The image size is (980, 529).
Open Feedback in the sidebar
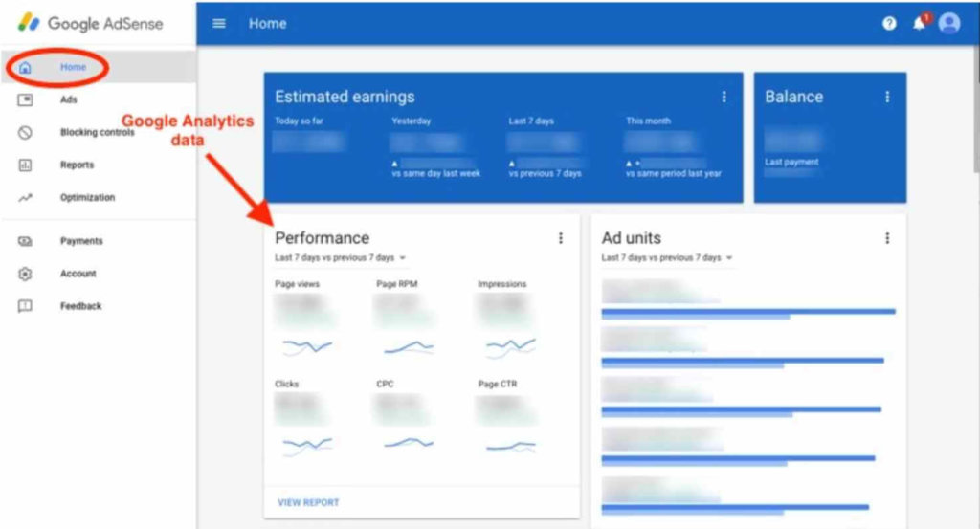(x=80, y=306)
